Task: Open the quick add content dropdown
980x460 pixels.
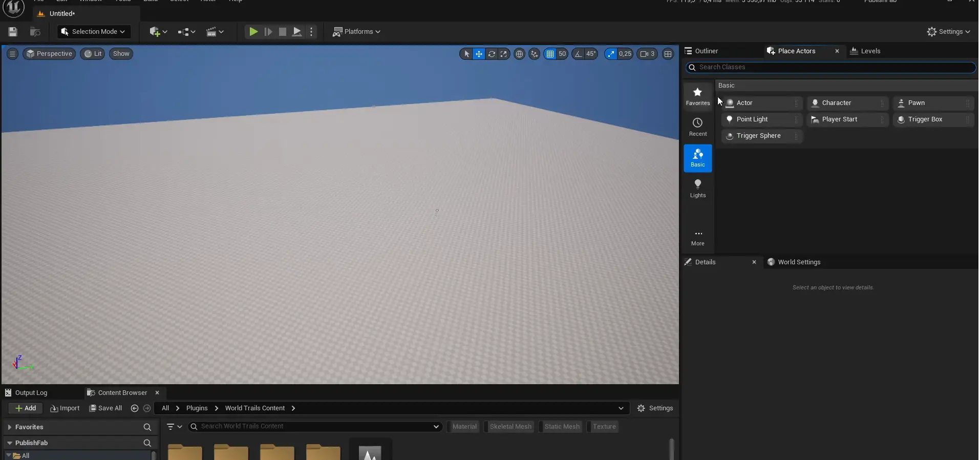Action: click(158, 32)
